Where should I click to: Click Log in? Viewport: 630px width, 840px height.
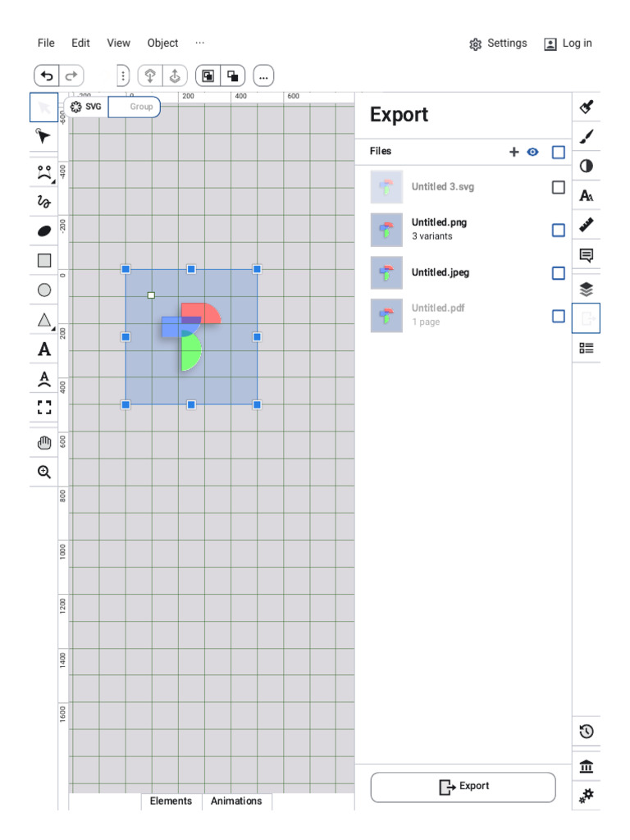(568, 43)
